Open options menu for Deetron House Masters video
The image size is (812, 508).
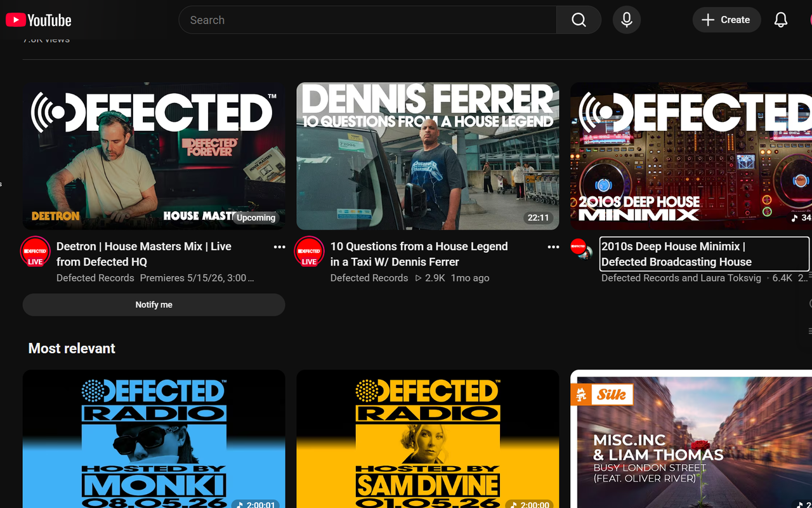279,247
